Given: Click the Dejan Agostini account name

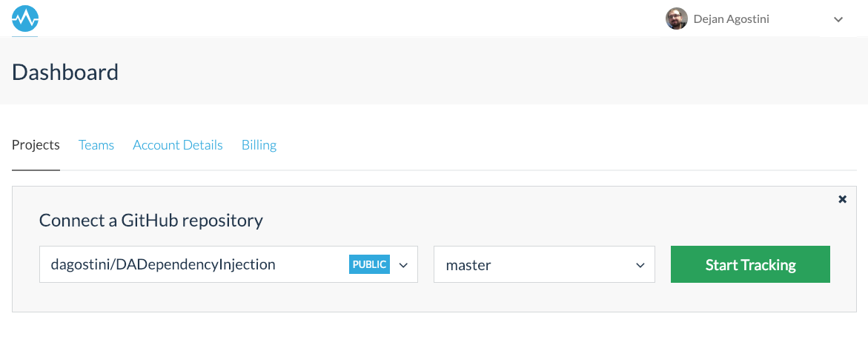Looking at the screenshot, I should pos(731,19).
